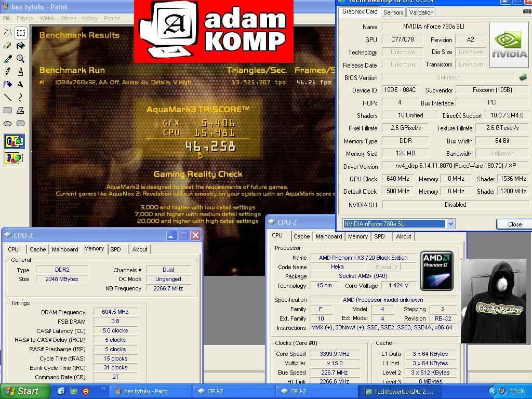Open the Widok menu in Paint
Screen dimensions: 532x399
(47, 18)
